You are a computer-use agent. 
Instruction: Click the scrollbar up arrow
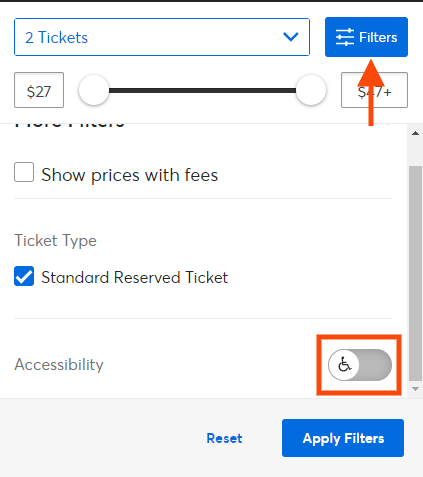click(x=415, y=133)
